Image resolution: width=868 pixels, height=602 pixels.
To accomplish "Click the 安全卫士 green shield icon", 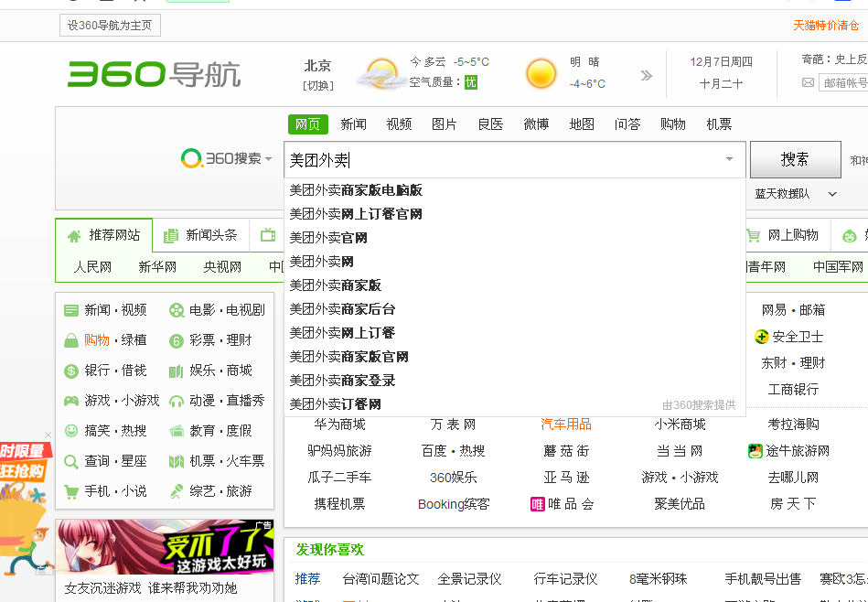I will tap(762, 336).
